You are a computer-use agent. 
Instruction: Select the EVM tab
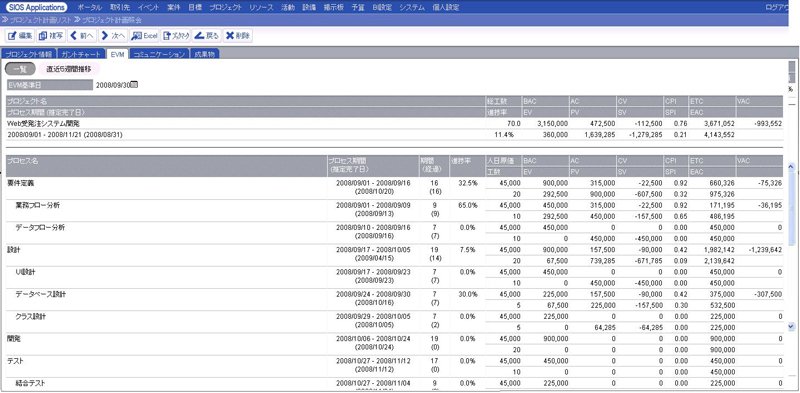click(118, 54)
